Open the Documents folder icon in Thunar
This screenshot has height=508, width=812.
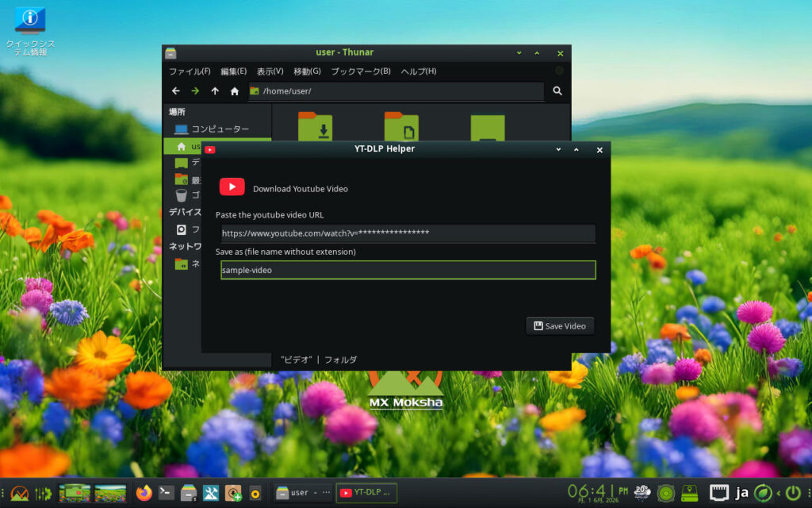pyautogui.click(x=401, y=126)
